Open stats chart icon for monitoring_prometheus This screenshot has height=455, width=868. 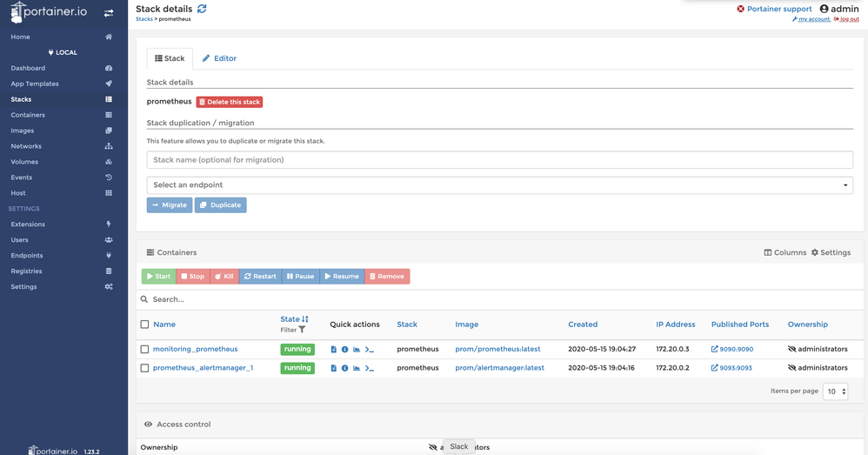pyautogui.click(x=357, y=349)
